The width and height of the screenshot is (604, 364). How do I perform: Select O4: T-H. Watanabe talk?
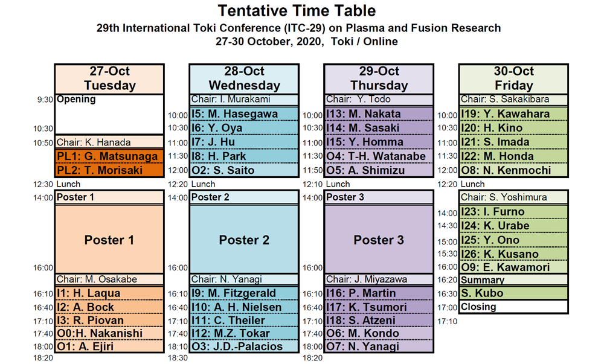(379, 156)
